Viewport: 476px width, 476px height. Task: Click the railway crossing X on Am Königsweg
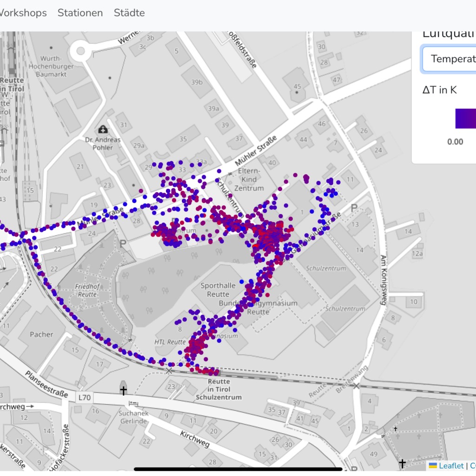pos(356,386)
